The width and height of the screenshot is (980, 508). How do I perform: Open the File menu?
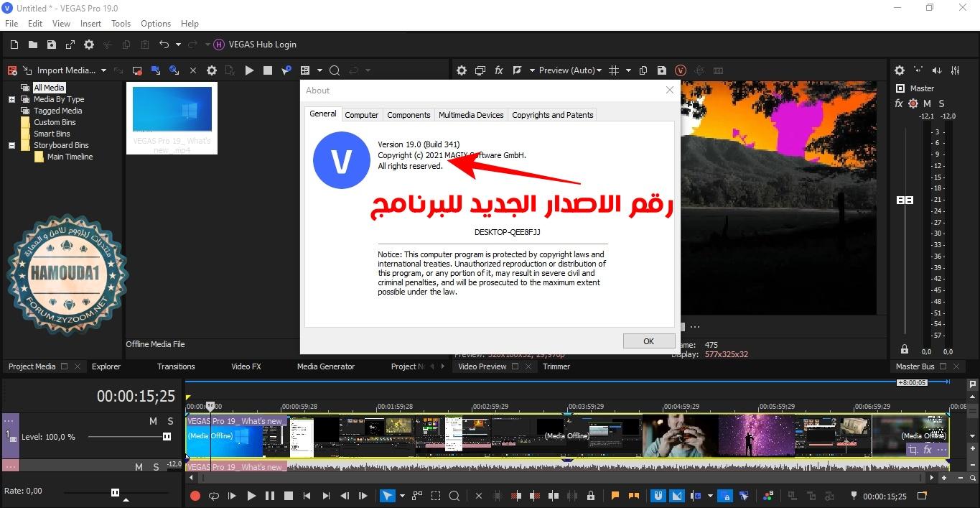click(11, 24)
